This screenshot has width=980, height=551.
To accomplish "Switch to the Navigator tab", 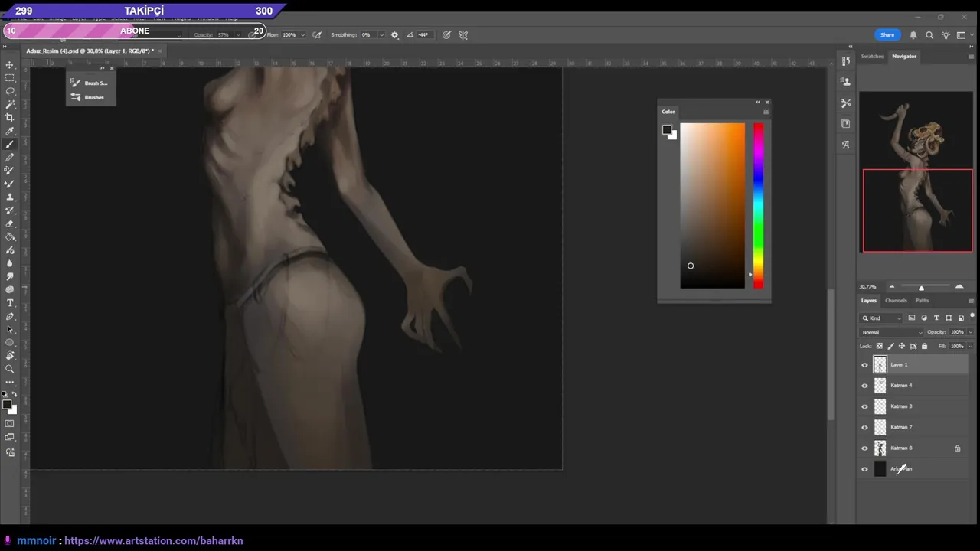I will pyautogui.click(x=904, y=56).
